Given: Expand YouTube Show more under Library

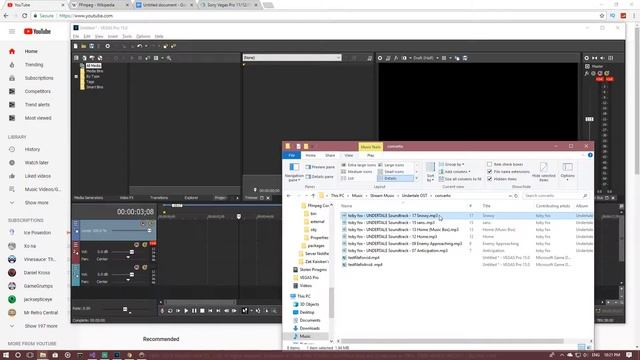Looking at the screenshot, I should tap(36, 203).
